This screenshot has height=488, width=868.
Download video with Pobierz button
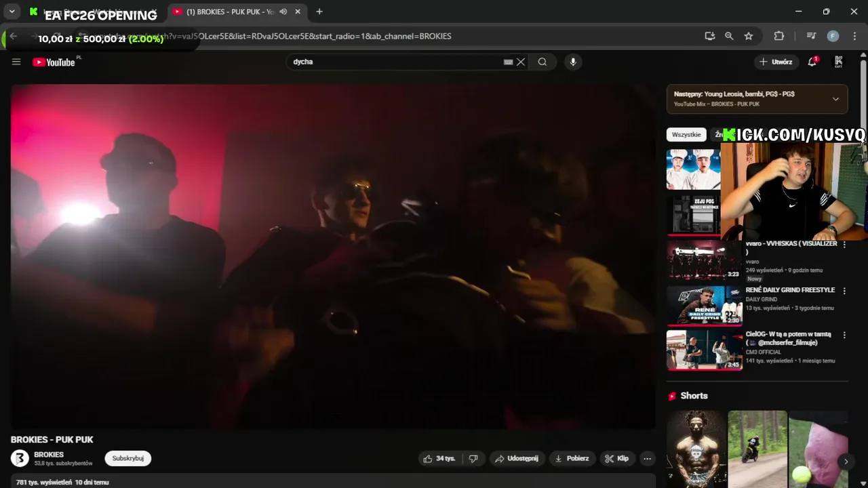tap(572, 459)
